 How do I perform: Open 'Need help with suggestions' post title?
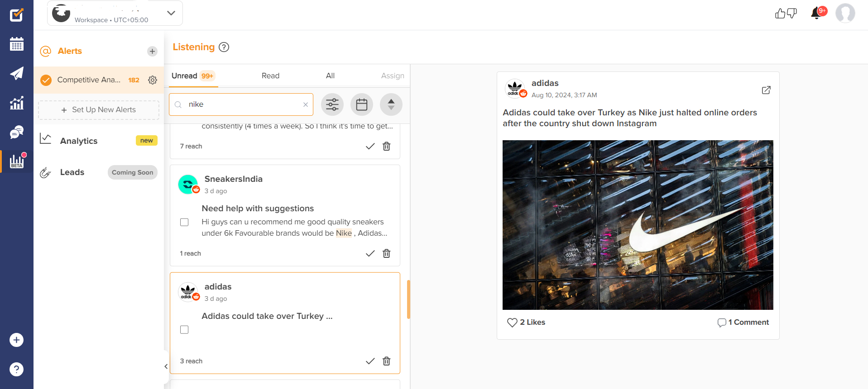258,209
